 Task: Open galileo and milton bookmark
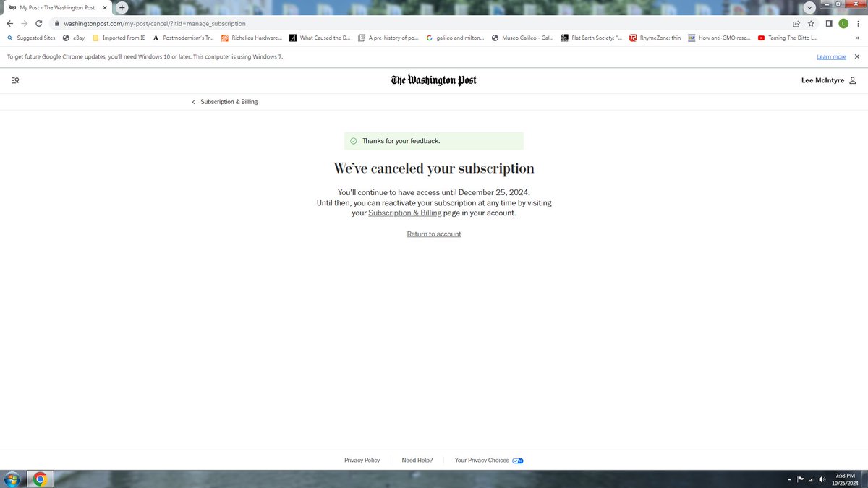coord(455,38)
